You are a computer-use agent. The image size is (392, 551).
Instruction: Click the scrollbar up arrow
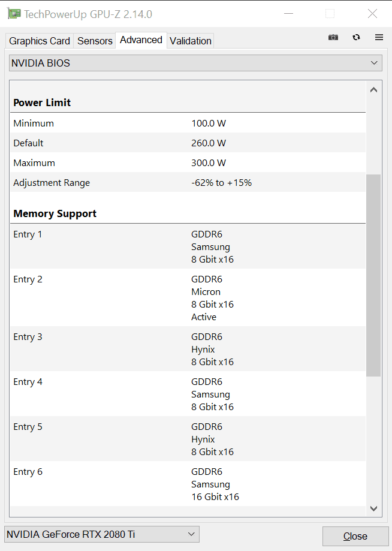[x=374, y=90]
